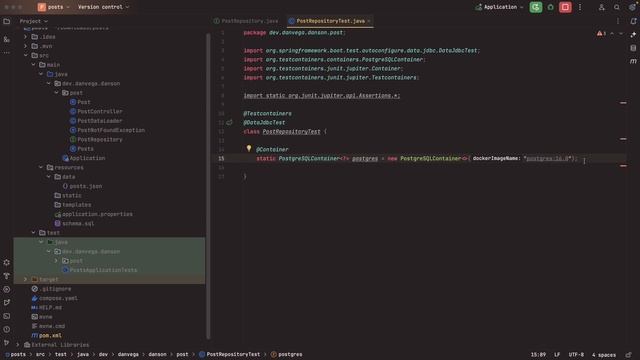The height and width of the screenshot is (360, 640).
Task: Click UTF-8 encoding in status bar
Action: 576,355
